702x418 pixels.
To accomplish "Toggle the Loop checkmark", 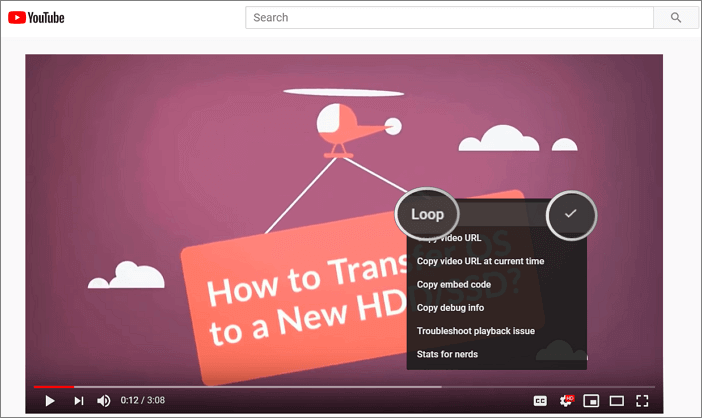I will [571, 214].
